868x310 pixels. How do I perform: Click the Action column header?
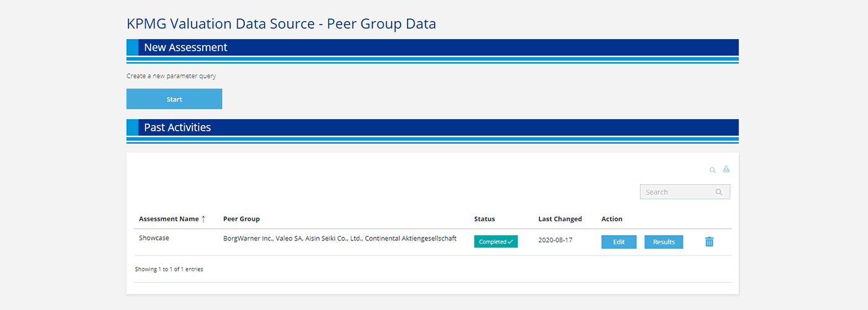pos(611,219)
